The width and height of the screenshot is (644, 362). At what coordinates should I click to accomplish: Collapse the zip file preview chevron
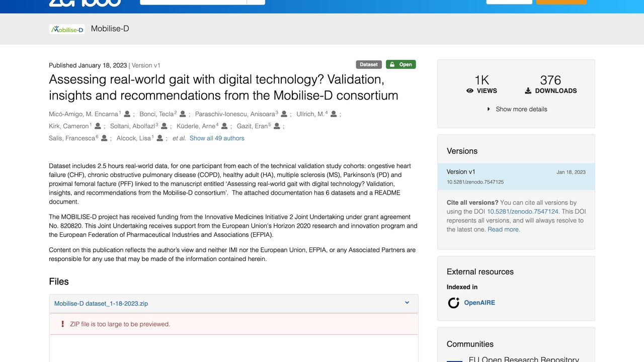(x=407, y=303)
